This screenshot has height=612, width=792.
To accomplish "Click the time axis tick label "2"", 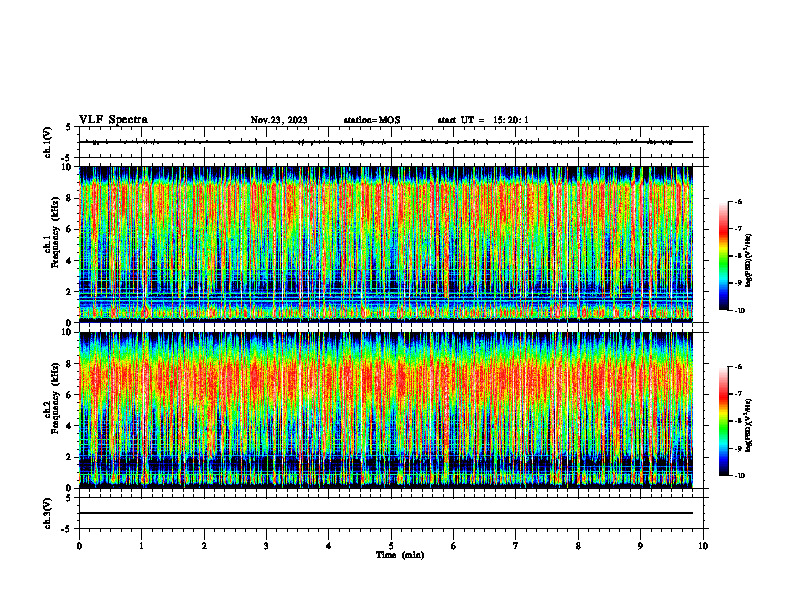I will click(204, 546).
